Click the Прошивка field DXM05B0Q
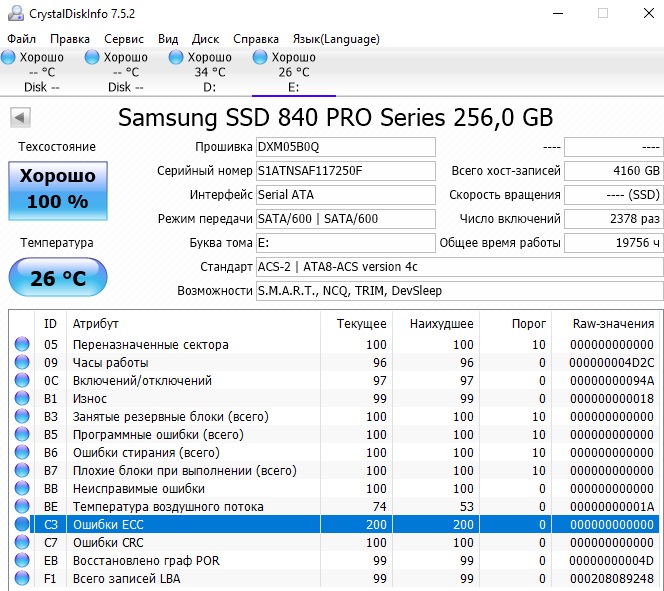The image size is (664, 591). tap(346, 147)
